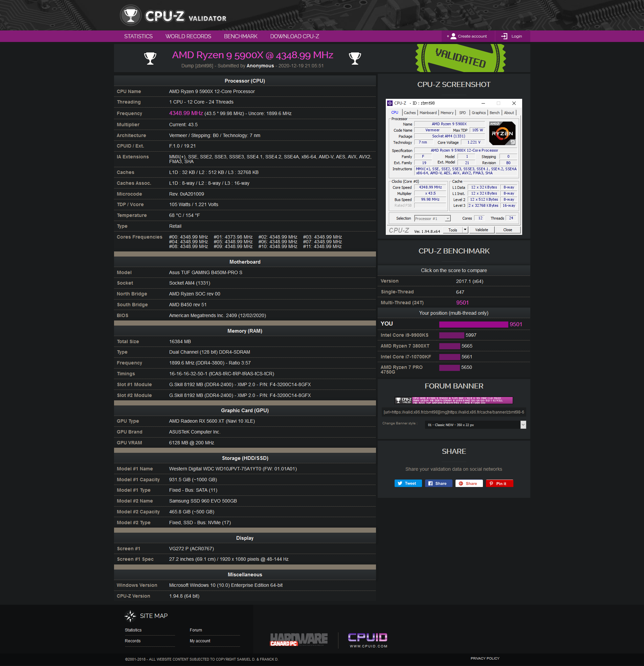This screenshot has width=644, height=666.
Task: Click the Validate button in screenshot
Action: point(481,230)
